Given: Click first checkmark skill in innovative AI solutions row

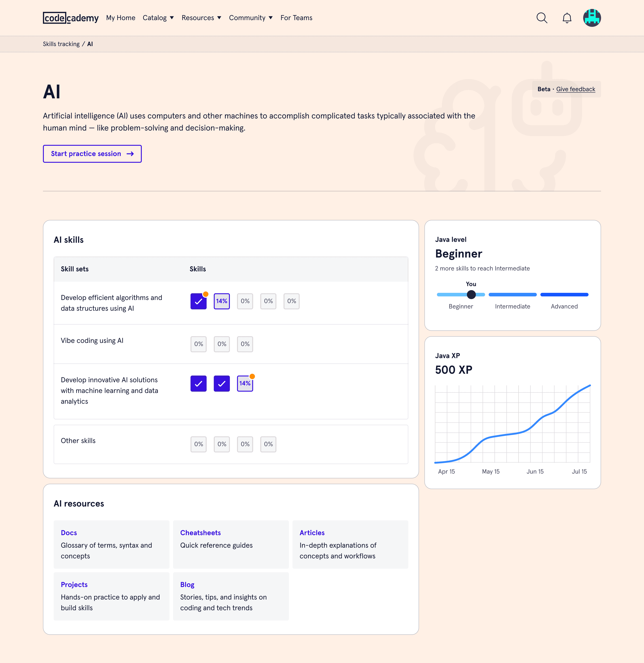Looking at the screenshot, I should (x=199, y=384).
